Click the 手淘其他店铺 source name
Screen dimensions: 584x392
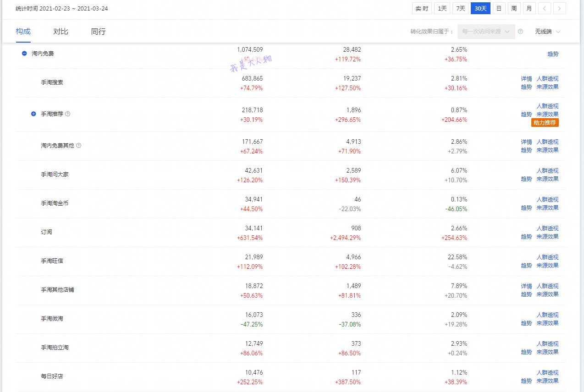pyautogui.click(x=57, y=290)
